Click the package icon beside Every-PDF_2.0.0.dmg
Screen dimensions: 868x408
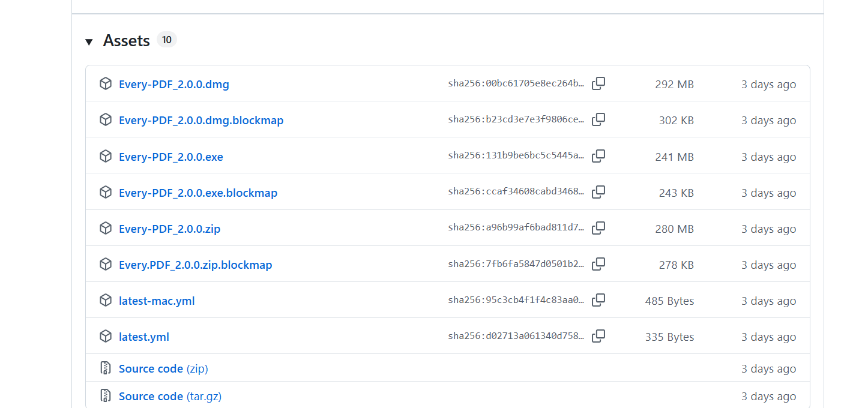pos(106,83)
